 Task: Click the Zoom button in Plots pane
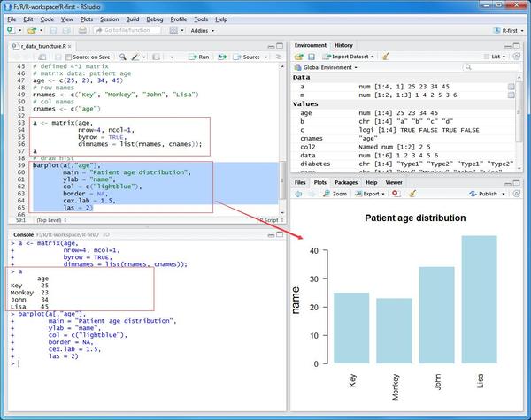(x=335, y=194)
